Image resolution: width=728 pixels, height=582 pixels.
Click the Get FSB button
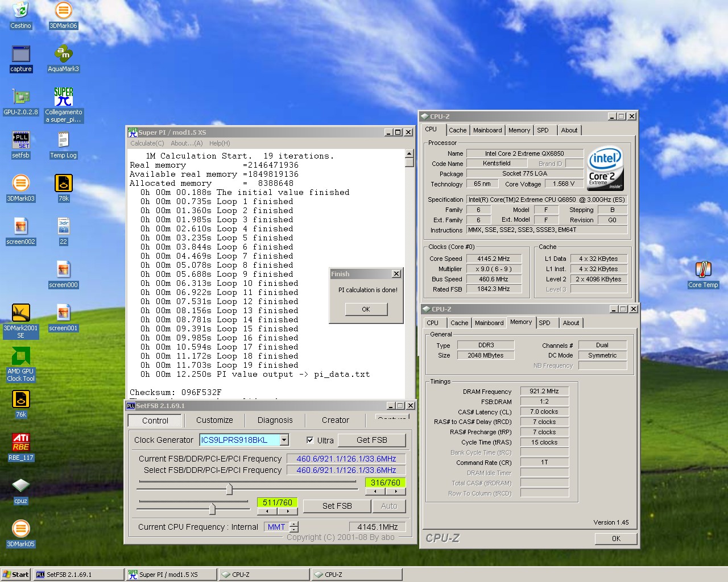point(372,440)
